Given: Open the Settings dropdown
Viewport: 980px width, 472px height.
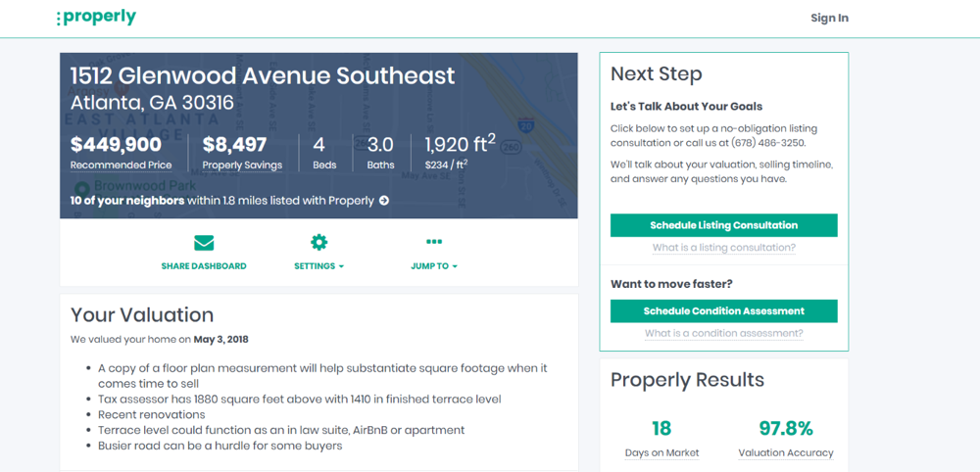Looking at the screenshot, I should (x=318, y=266).
